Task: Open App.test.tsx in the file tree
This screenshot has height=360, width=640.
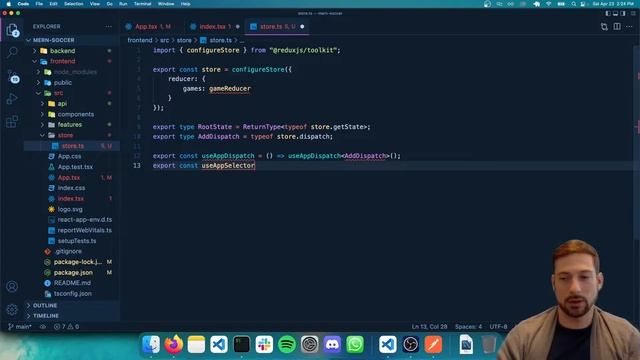Action: (72, 167)
